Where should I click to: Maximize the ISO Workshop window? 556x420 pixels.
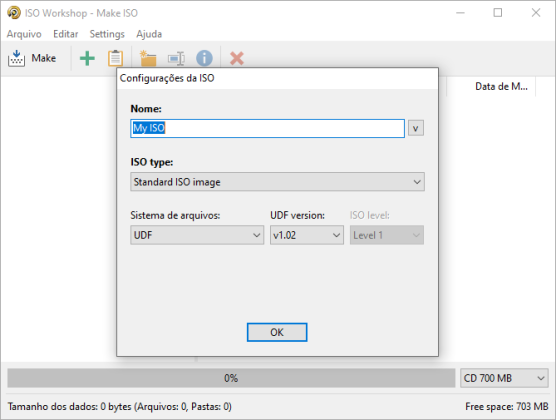[498, 13]
